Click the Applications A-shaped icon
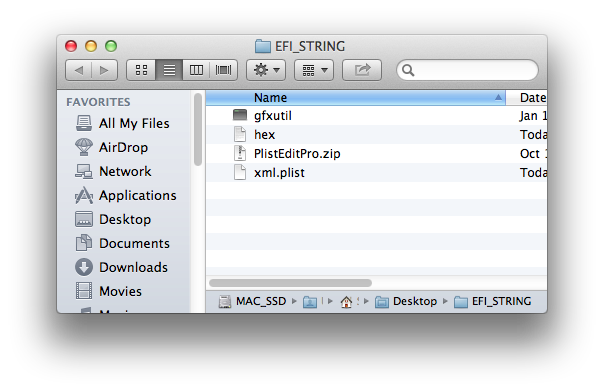 pyautogui.click(x=84, y=195)
